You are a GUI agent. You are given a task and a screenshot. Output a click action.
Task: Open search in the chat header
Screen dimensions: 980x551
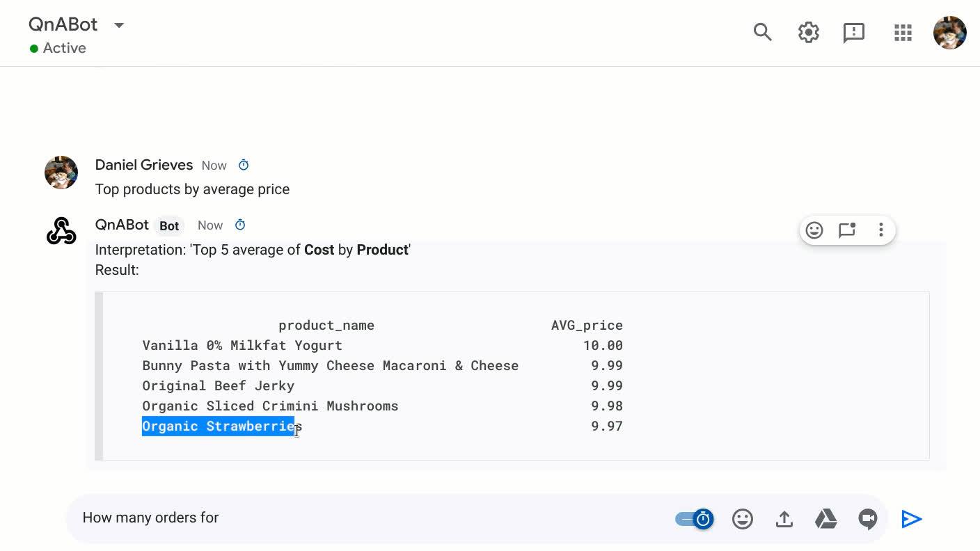pyautogui.click(x=763, y=32)
